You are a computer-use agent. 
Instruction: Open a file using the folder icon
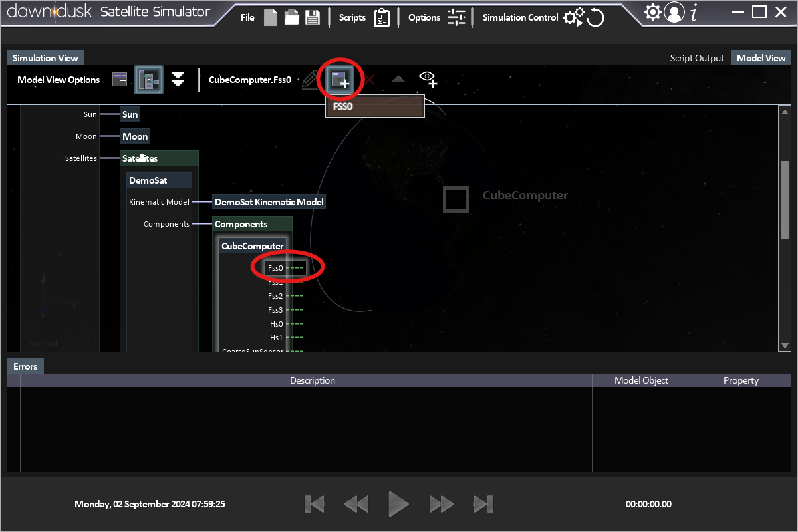point(291,18)
